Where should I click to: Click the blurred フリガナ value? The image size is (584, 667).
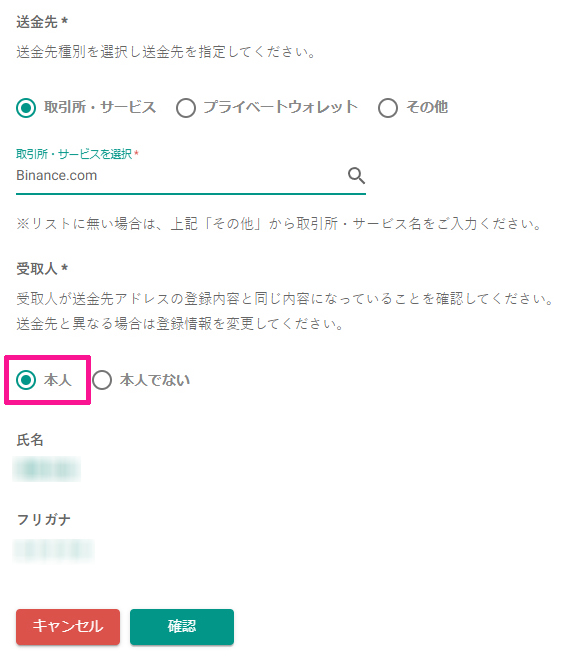[54, 550]
